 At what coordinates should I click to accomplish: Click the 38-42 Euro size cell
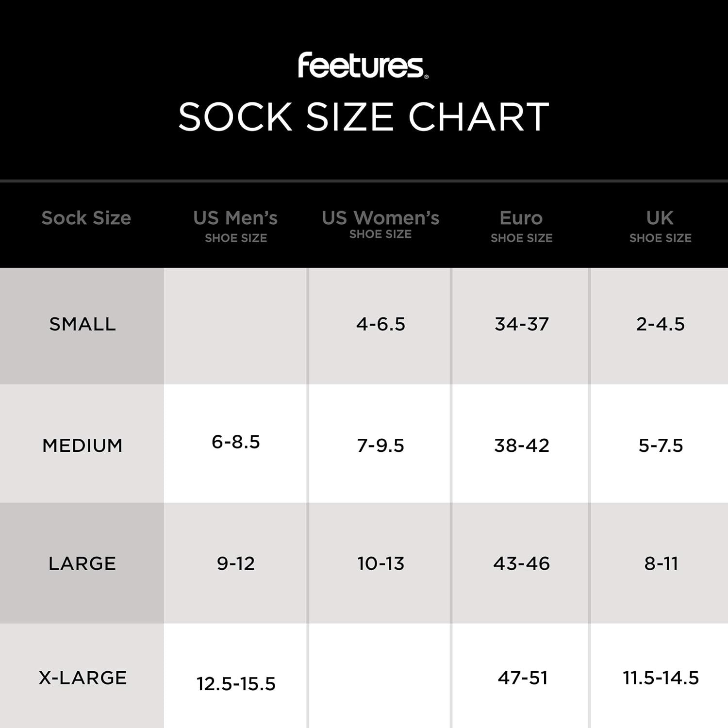522,446
